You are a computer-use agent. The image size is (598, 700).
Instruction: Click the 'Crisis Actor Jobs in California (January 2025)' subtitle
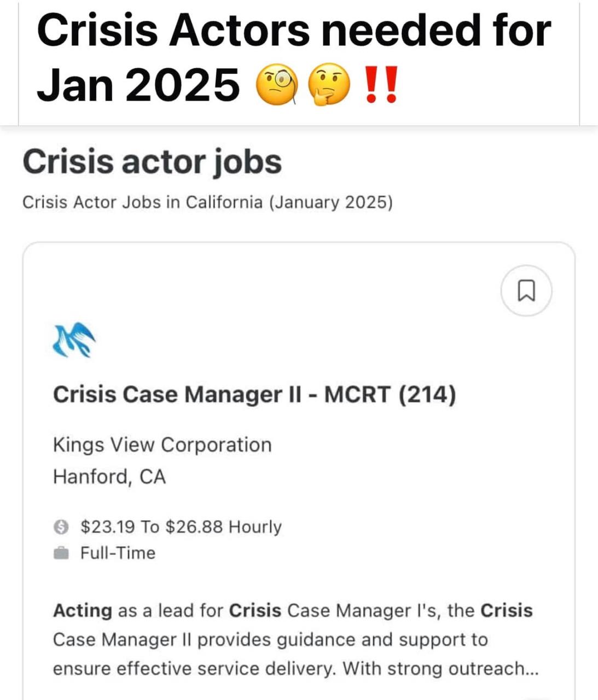pyautogui.click(x=207, y=202)
